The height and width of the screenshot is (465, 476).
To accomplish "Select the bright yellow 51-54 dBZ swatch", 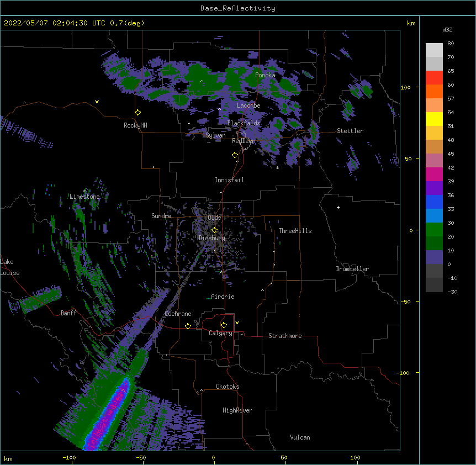I will pyautogui.click(x=434, y=119).
